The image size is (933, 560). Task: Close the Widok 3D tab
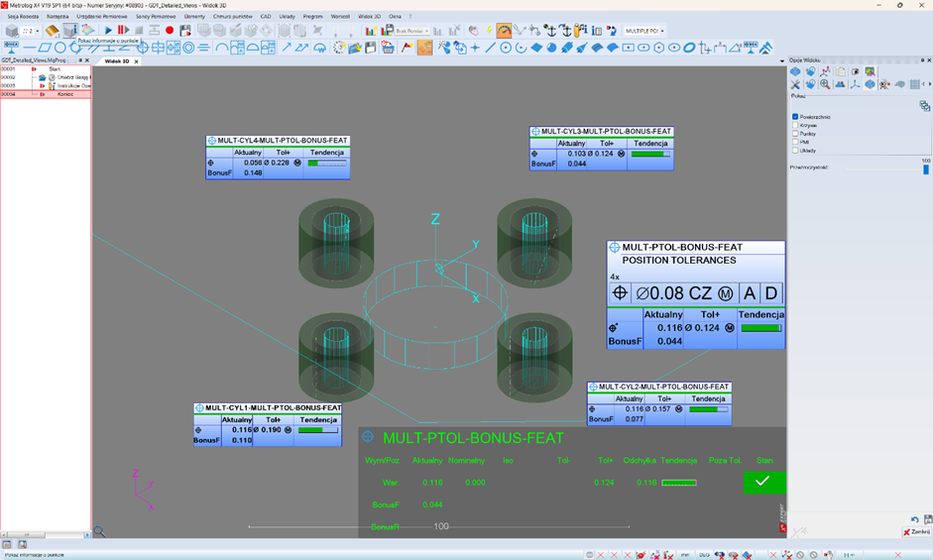[136, 61]
